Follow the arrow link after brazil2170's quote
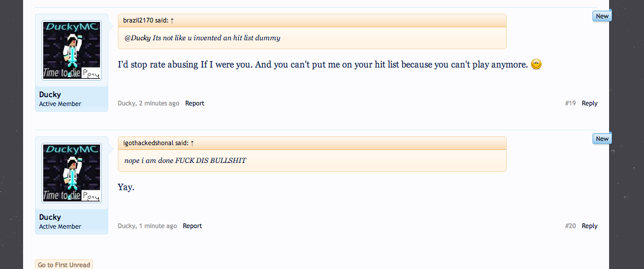The image size is (644, 269). [172, 21]
